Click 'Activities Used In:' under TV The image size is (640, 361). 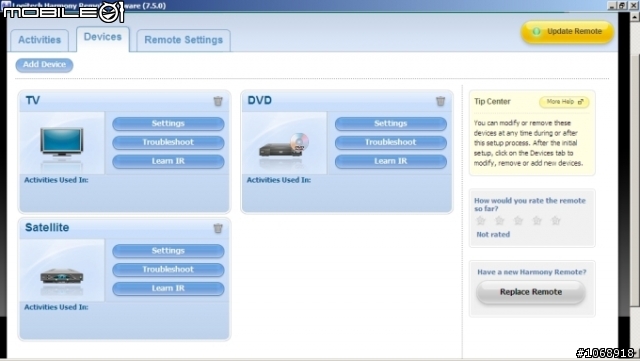click(56, 180)
